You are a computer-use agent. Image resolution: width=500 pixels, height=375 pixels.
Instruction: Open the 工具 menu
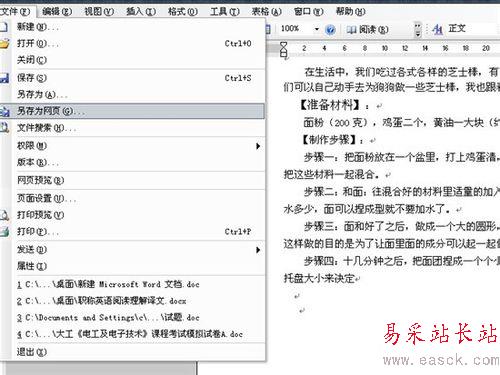225,12
